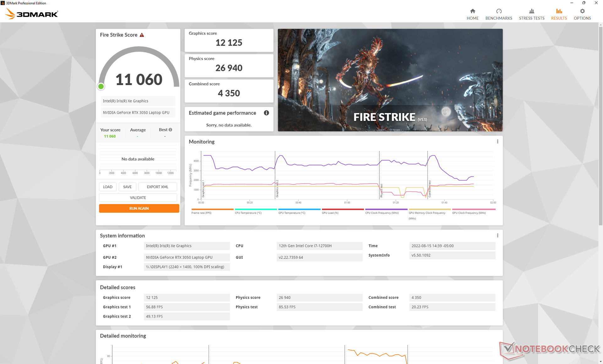Switch to the Results tab
Screen dimensions: 603x364
[x=559, y=14]
